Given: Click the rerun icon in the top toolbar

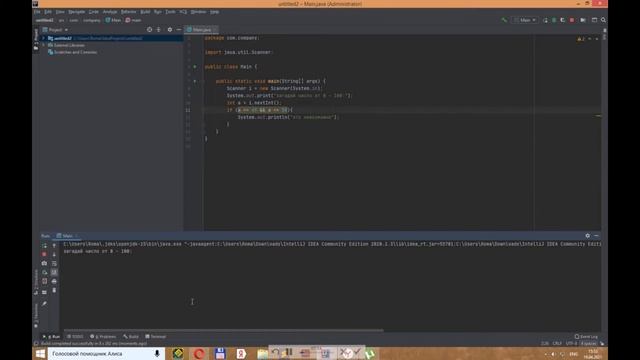Looking at the screenshot, I should pyautogui.click(x=545, y=20).
